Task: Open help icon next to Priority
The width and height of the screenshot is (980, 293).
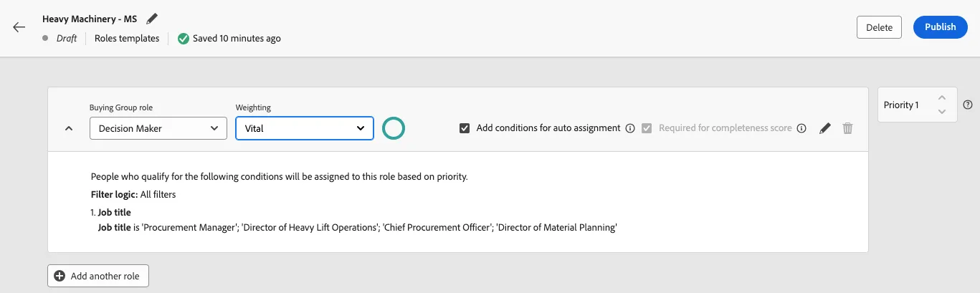Action: pyautogui.click(x=968, y=105)
